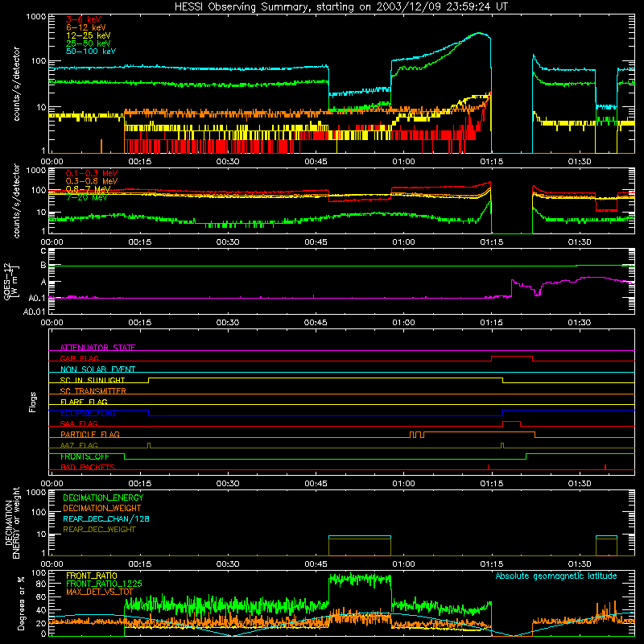Select the 'SAA_FLAG' flag label
Screen dimensions: 644x644
79,423
